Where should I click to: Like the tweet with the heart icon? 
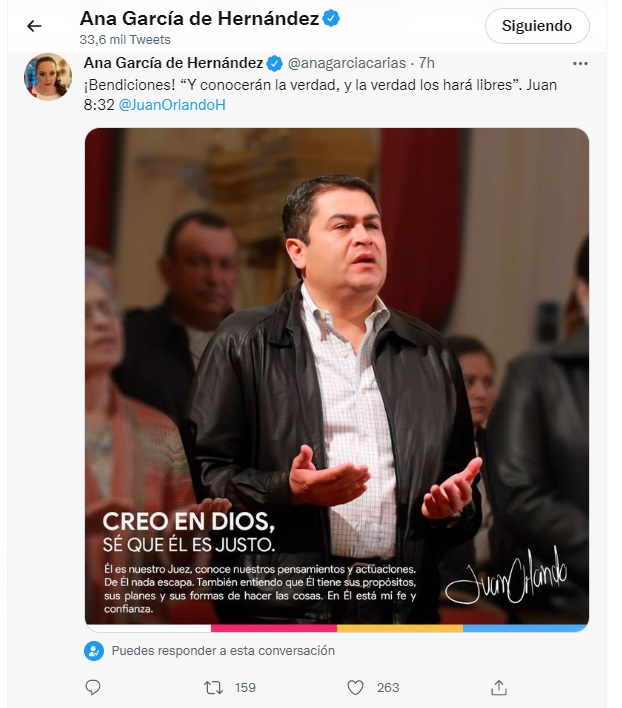(x=355, y=688)
